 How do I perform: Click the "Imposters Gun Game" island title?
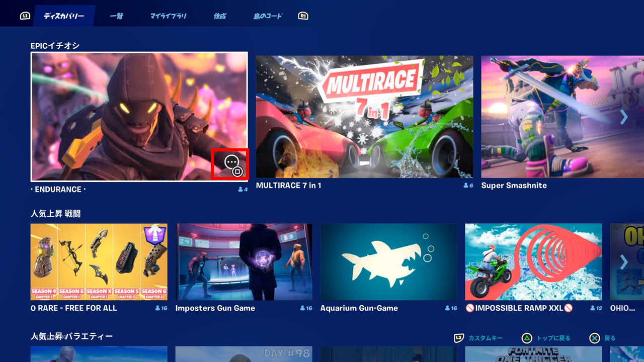pos(215,308)
